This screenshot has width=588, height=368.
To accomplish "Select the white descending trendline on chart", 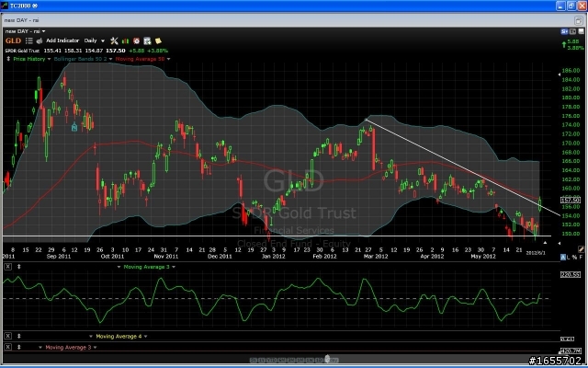I will point(463,167).
